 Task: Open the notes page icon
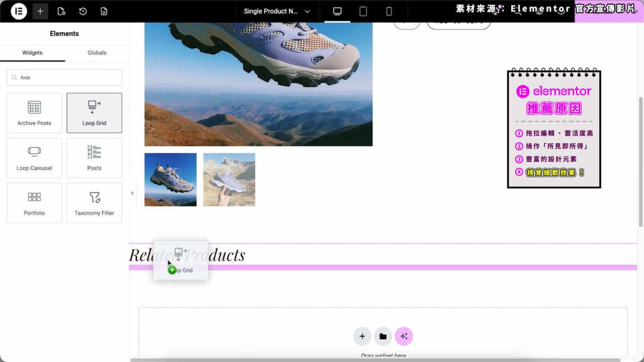point(104,11)
